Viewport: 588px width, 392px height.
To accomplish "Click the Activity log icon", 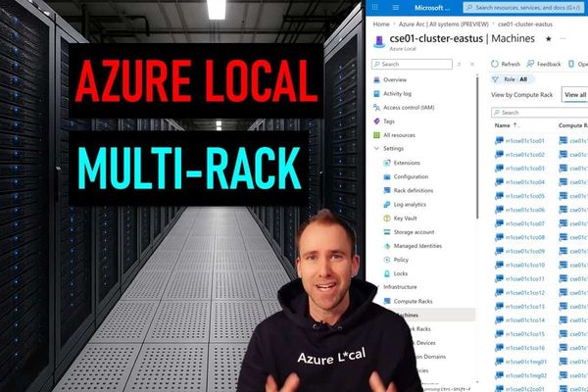I will coord(377,94).
